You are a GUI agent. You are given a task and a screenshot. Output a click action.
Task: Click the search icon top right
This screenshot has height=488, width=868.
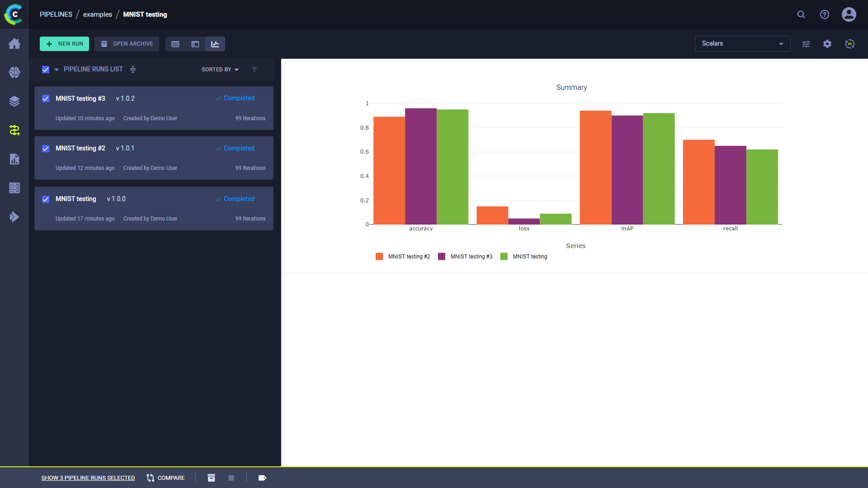coord(801,14)
